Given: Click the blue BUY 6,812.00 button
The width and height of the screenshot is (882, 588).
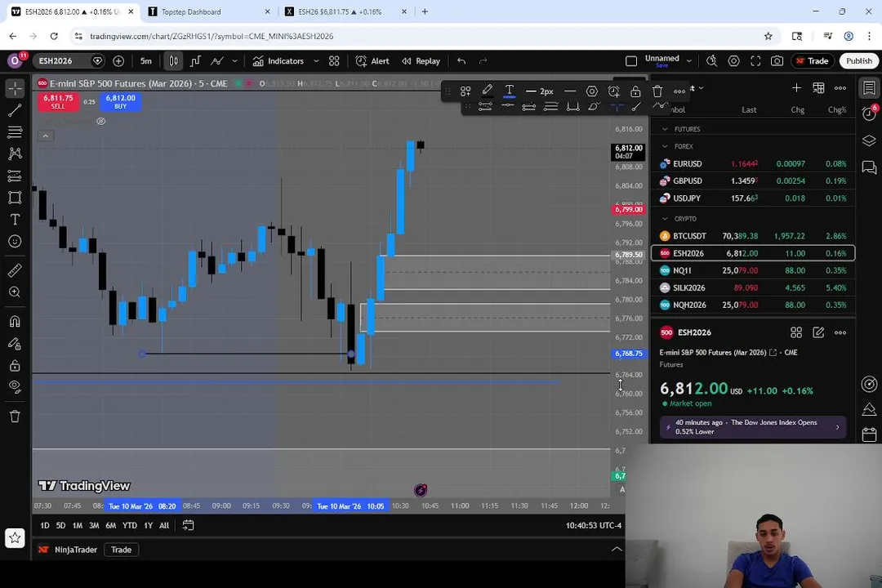Looking at the screenshot, I should (120, 101).
